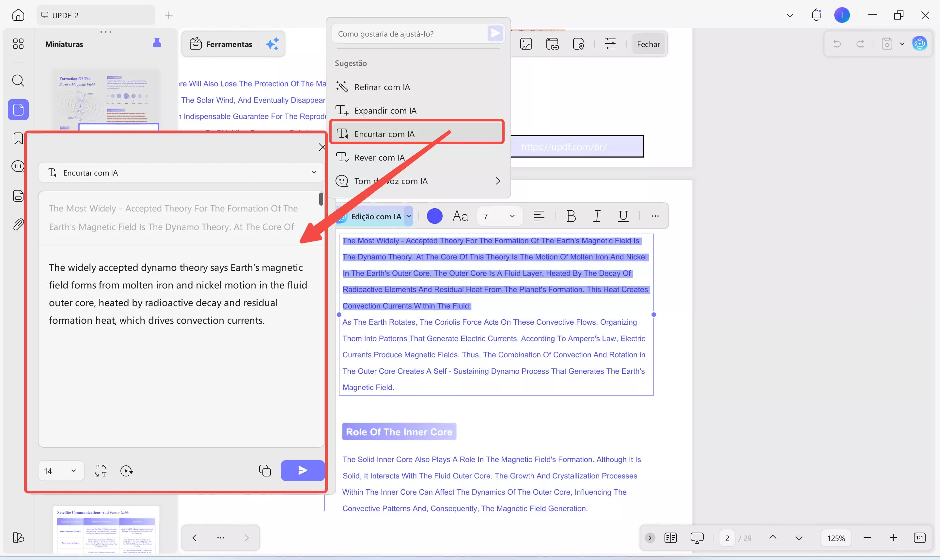This screenshot has width=940, height=560.
Task: Select Refinar com IA suggestion
Action: click(382, 87)
